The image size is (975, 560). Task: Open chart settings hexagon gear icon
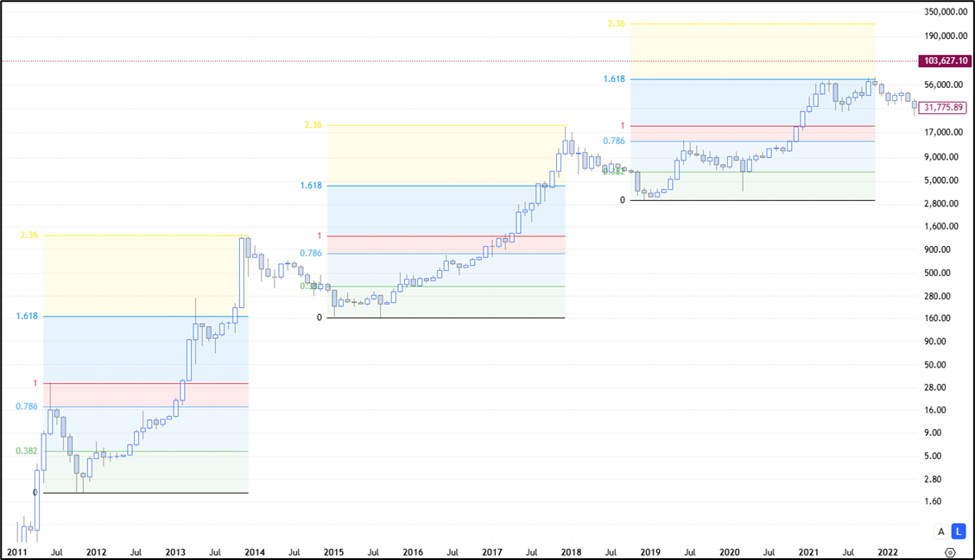(x=950, y=552)
